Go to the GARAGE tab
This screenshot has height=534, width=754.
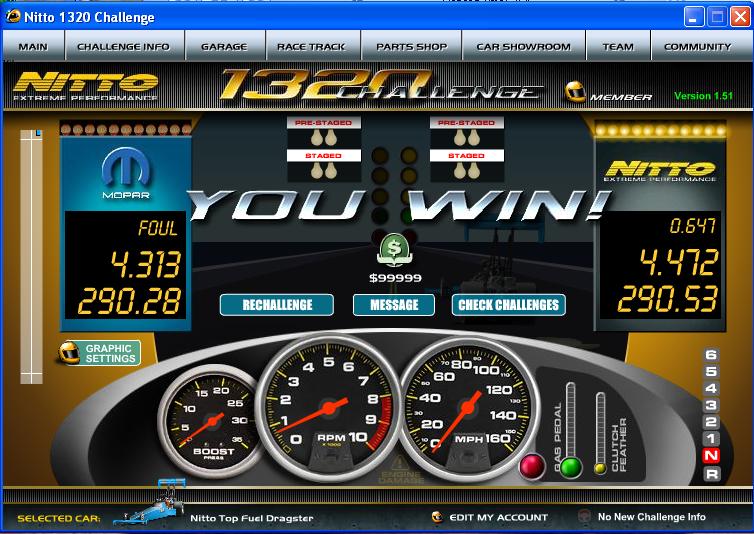(x=225, y=46)
